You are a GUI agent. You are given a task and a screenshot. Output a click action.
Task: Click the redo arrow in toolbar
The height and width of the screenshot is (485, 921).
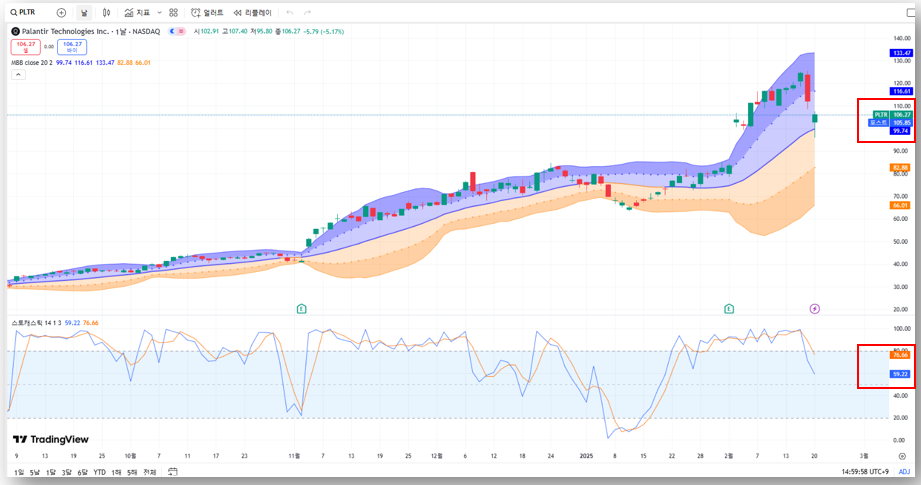click(x=307, y=12)
